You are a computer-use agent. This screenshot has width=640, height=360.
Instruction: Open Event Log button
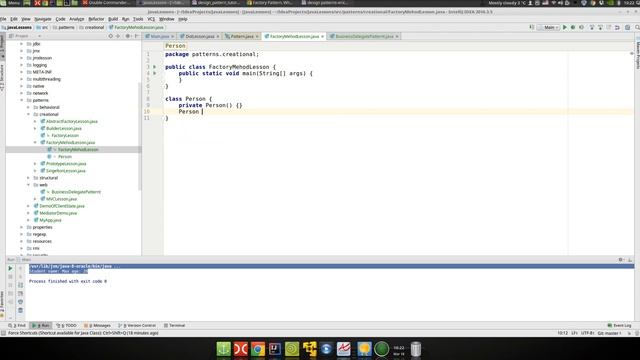pyautogui.click(x=619, y=325)
